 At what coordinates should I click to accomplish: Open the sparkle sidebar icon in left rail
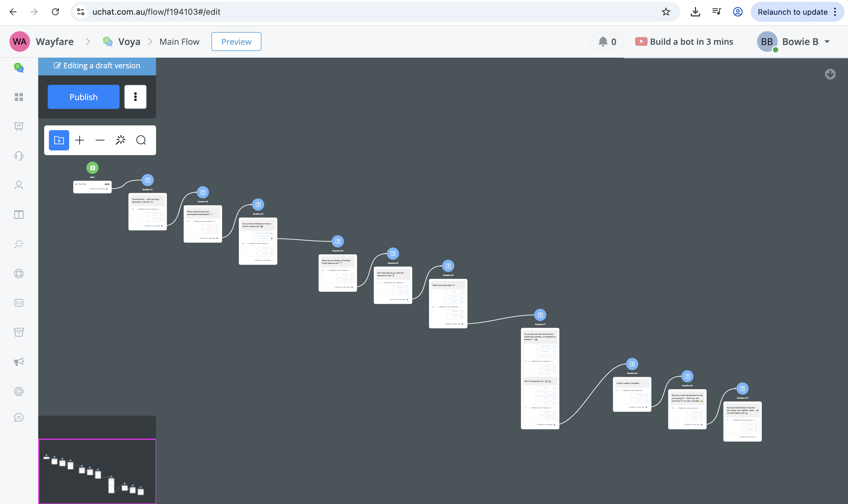[19, 244]
